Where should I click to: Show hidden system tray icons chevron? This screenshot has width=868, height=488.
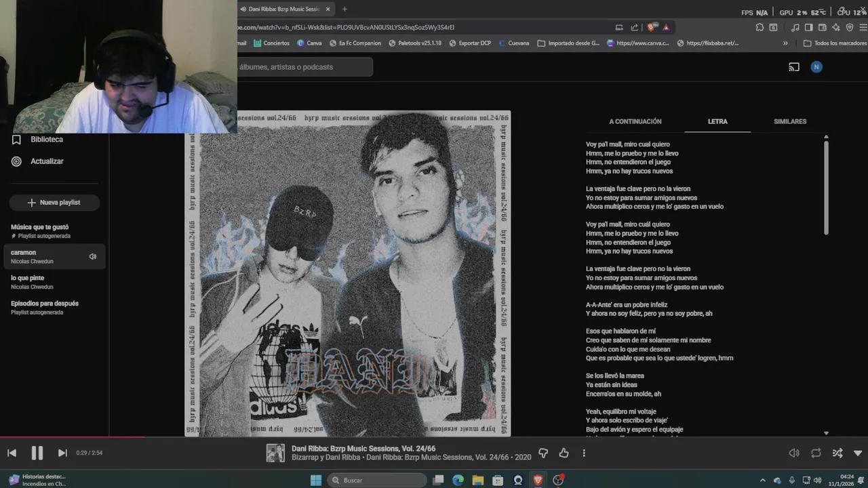click(x=762, y=480)
